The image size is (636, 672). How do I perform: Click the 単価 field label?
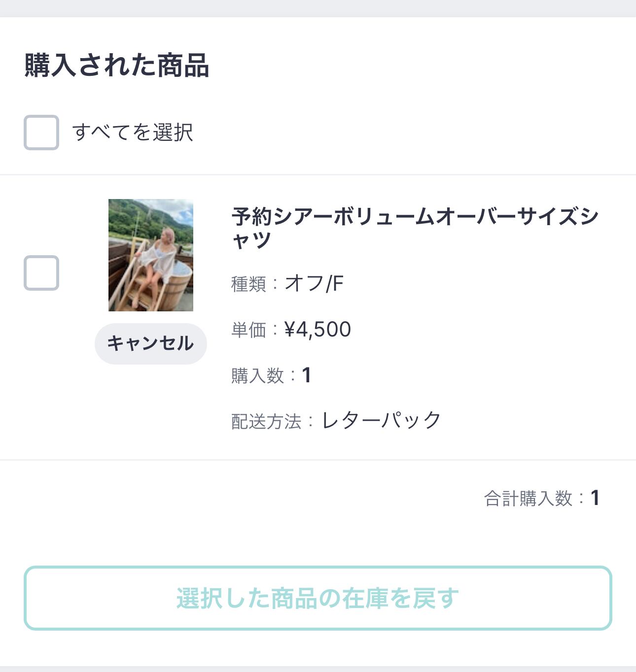coord(248,330)
